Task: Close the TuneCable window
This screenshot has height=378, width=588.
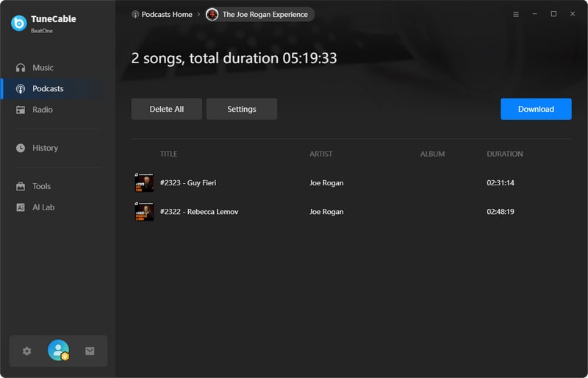Action: pos(573,14)
